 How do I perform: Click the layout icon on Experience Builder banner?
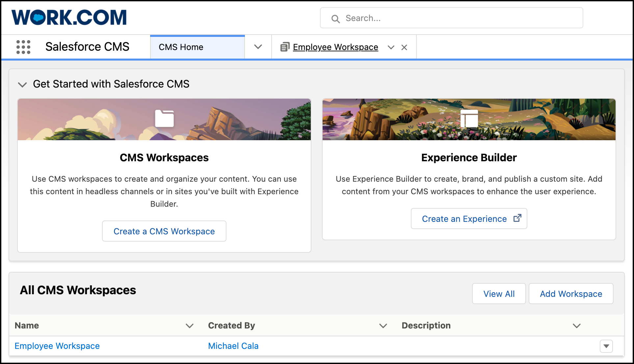[469, 118]
